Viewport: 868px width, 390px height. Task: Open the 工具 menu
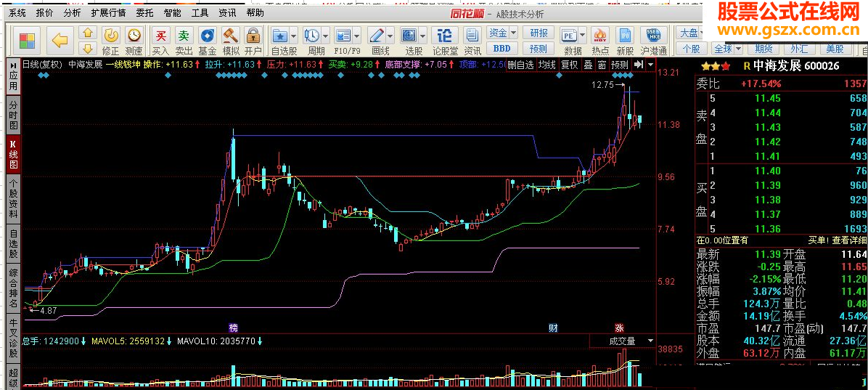[x=200, y=13]
